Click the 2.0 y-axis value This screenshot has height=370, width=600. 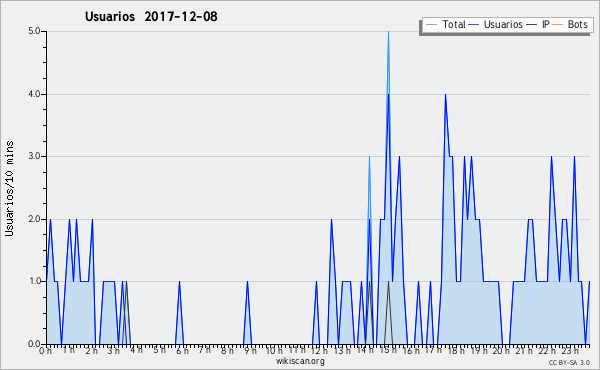coord(34,219)
